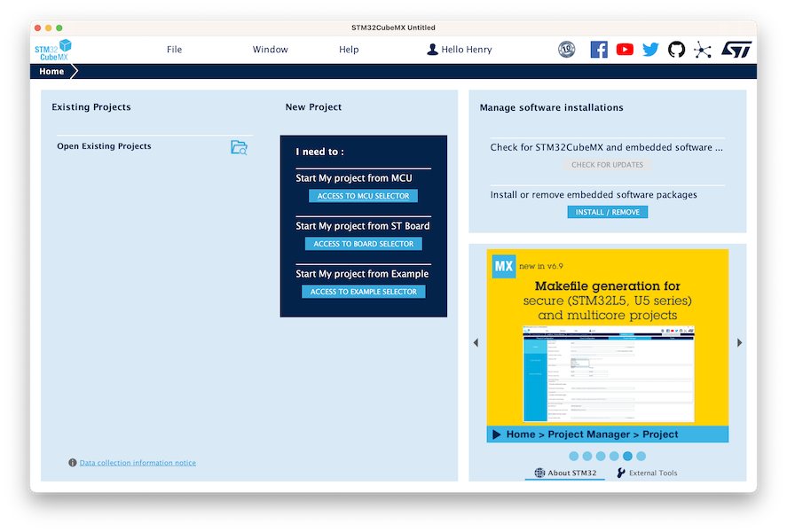787x532 pixels.
Task: Select the fourth carousel dot
Action: tap(614, 457)
